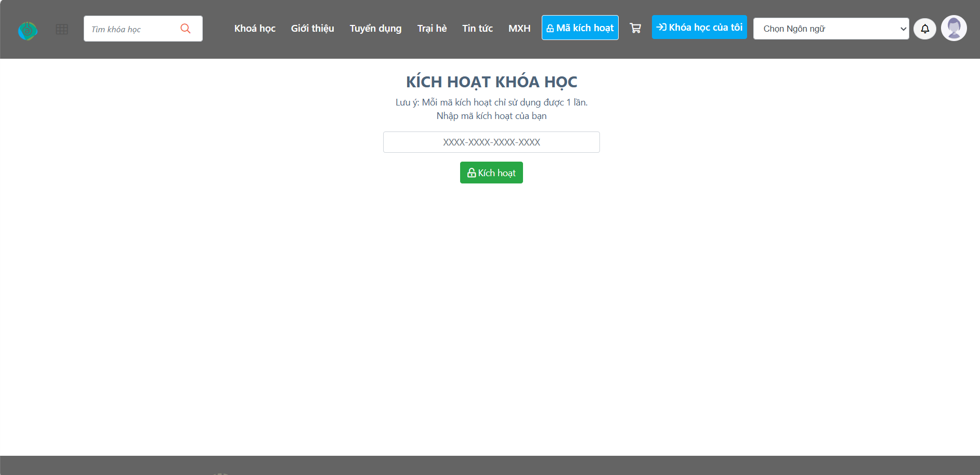
Task: Show notifications via the bell icon
Action: click(x=924, y=29)
